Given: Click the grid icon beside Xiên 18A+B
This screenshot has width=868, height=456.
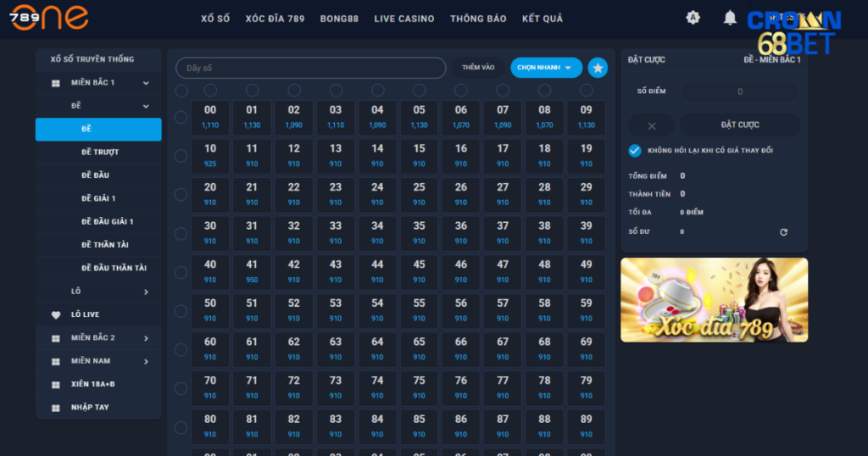Looking at the screenshot, I should click(x=56, y=384).
